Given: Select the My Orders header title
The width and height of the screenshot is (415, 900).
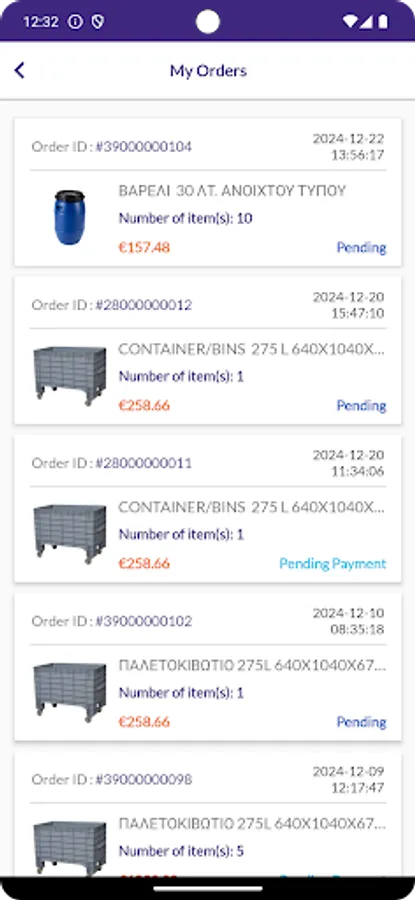Looking at the screenshot, I should (208, 71).
